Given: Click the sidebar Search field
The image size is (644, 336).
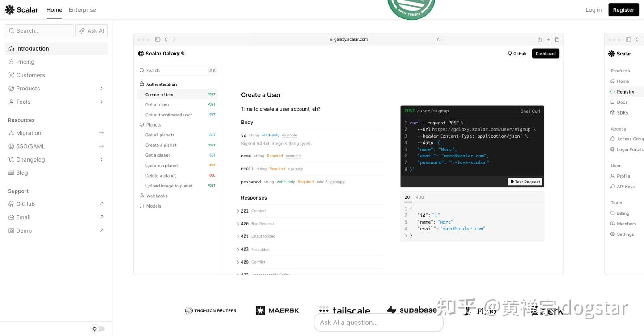Looking at the screenshot, I should tap(39, 30).
